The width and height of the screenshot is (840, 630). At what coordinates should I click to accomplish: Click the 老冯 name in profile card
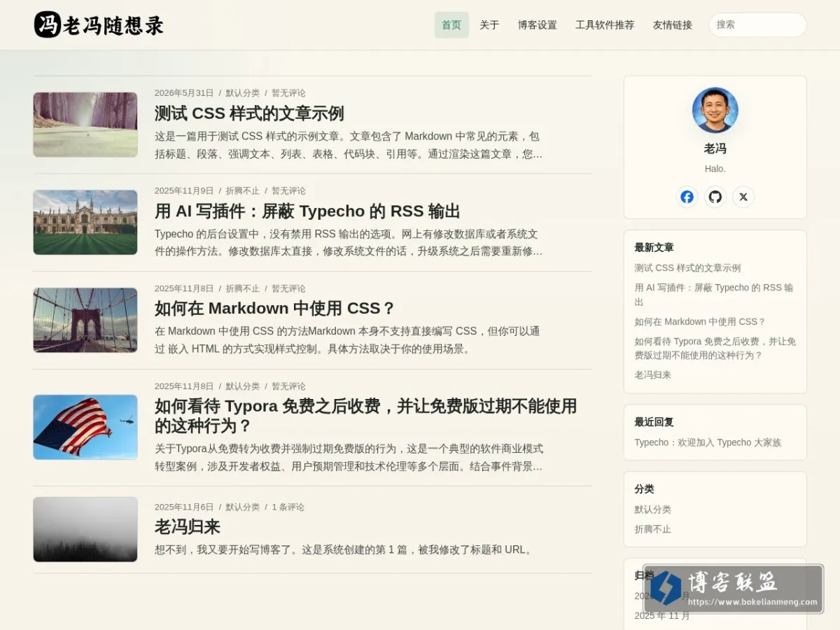click(x=715, y=148)
